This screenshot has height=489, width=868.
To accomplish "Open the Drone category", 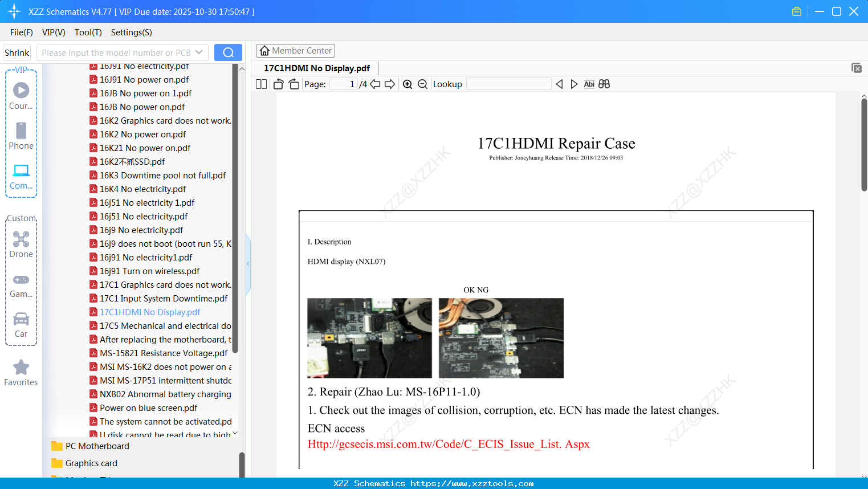I will pyautogui.click(x=21, y=244).
